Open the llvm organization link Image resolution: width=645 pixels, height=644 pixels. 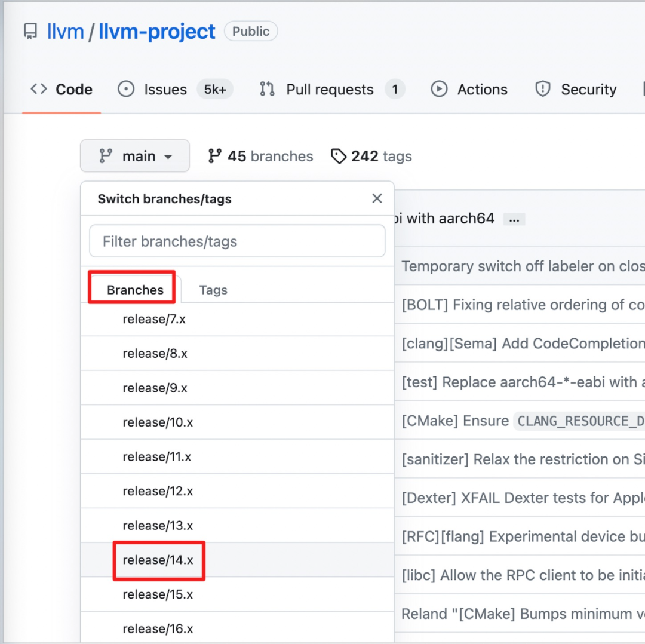pyautogui.click(x=66, y=32)
